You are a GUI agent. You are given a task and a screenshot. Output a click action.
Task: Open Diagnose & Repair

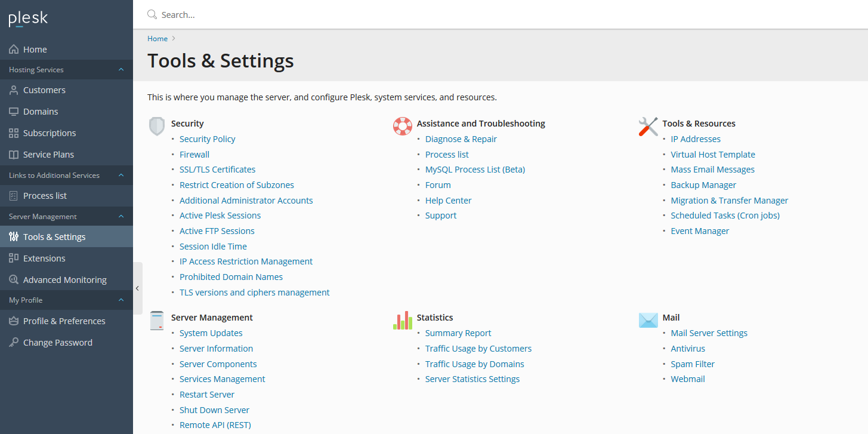coord(461,139)
